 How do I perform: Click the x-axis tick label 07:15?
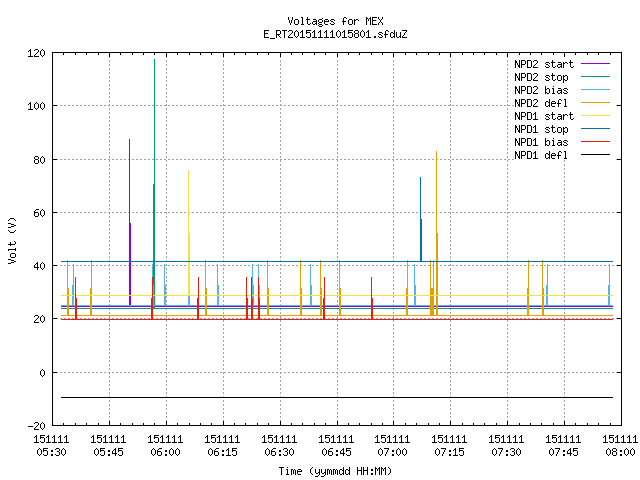[449, 452]
